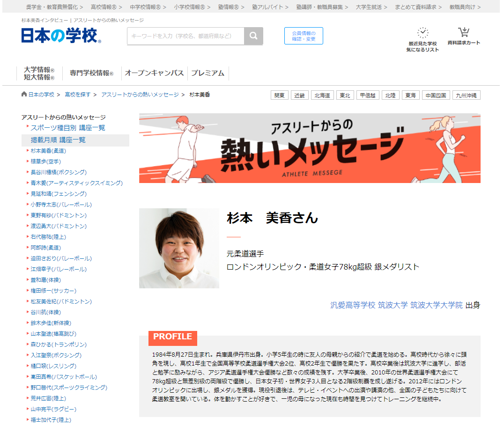Open the 汎愛高等学校 school link

pyautogui.click(x=353, y=305)
